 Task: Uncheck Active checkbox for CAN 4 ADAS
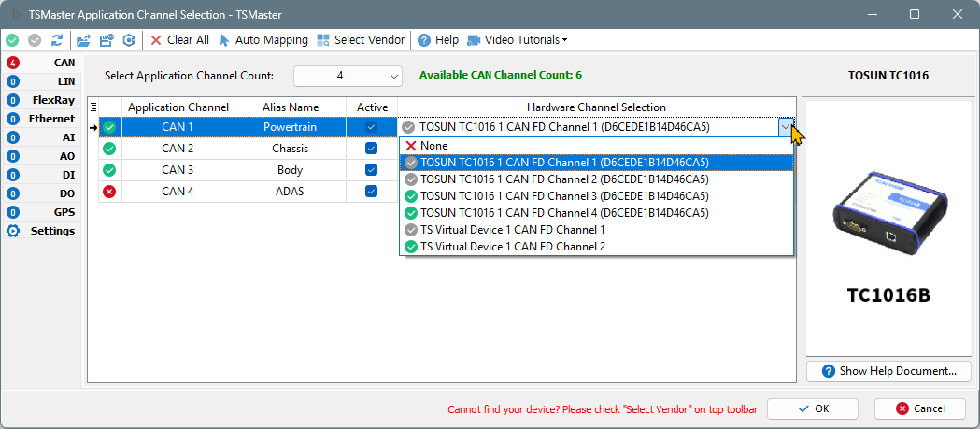[371, 192]
